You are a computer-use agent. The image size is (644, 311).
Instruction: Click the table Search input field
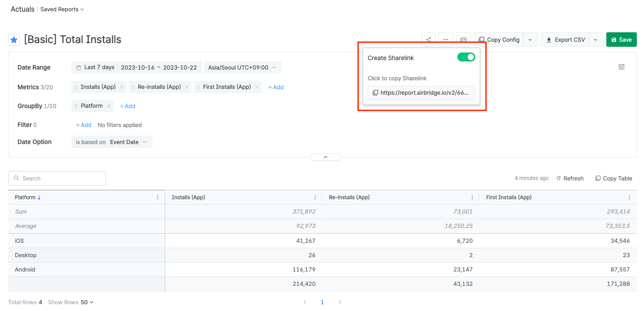[x=57, y=178]
